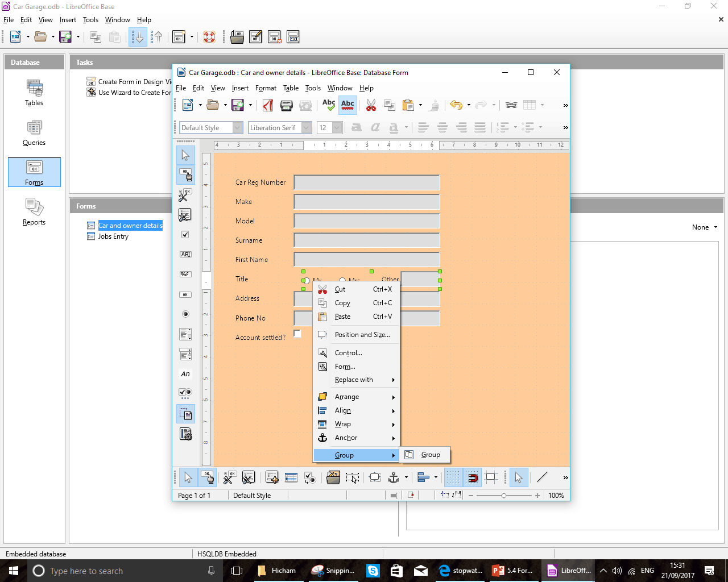
Task: Click the Option Button control tool
Action: pyautogui.click(x=185, y=314)
